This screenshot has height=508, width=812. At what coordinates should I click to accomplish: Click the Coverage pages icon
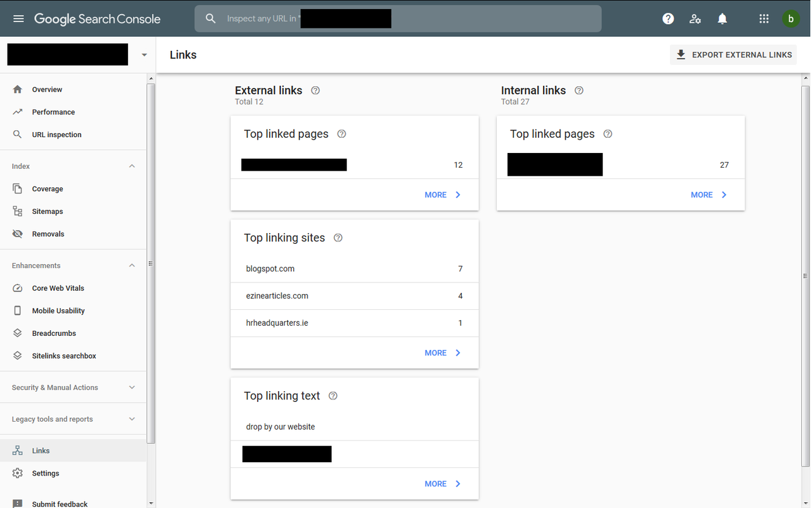tap(18, 189)
